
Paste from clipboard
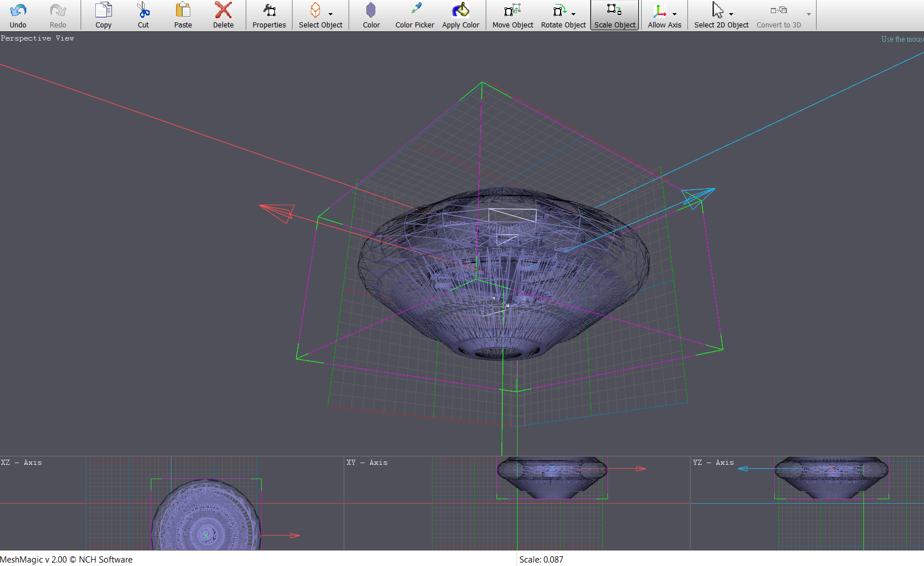click(183, 15)
